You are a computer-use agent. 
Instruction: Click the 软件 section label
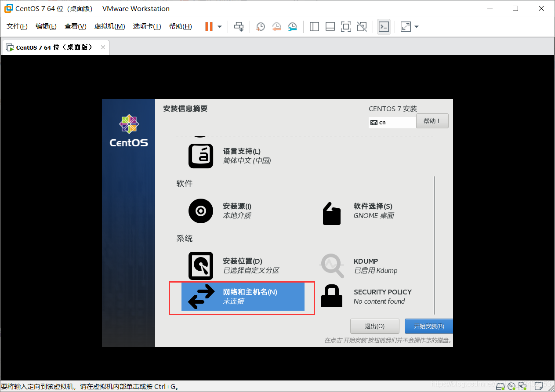tap(185, 183)
